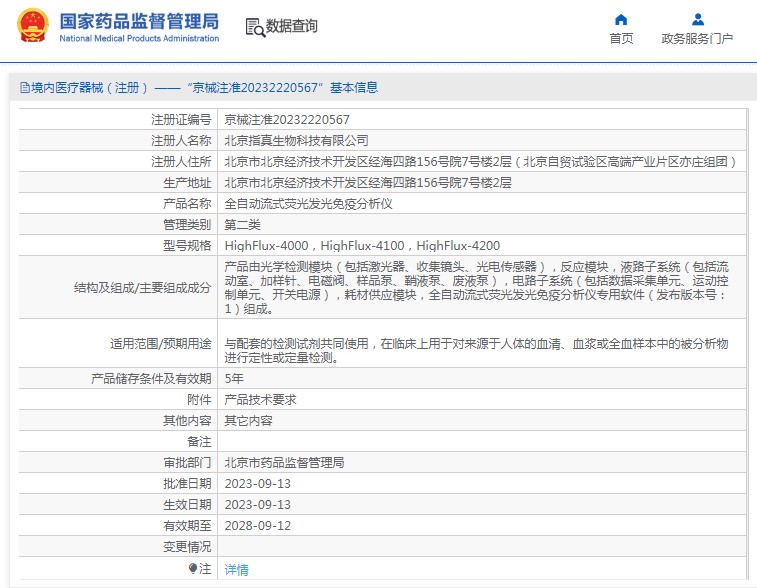Screen dimensions: 757x588
Task: Select product name 全自动流式荧光发光免疫分析仪
Action: (x=308, y=204)
